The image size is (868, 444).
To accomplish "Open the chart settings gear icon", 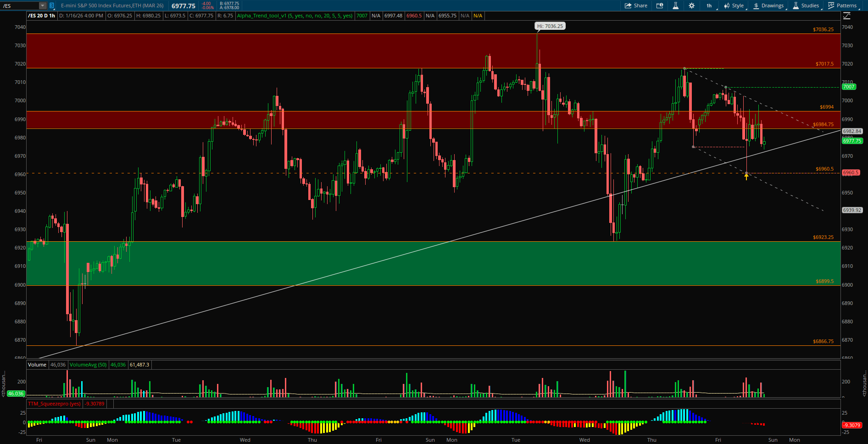I will pyautogui.click(x=691, y=6).
